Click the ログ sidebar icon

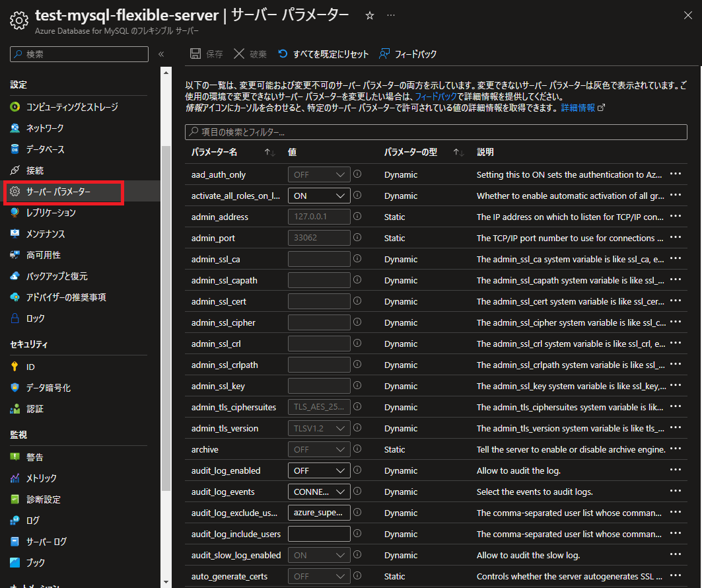pyautogui.click(x=15, y=520)
